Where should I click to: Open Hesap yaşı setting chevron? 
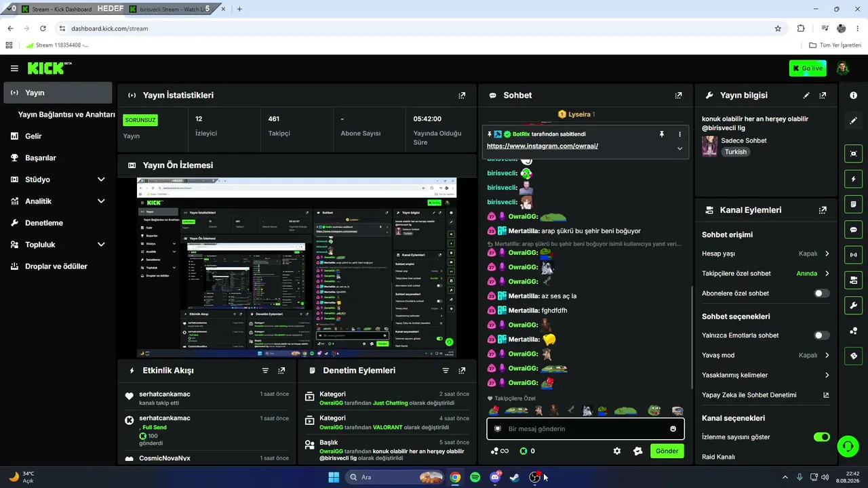point(827,253)
